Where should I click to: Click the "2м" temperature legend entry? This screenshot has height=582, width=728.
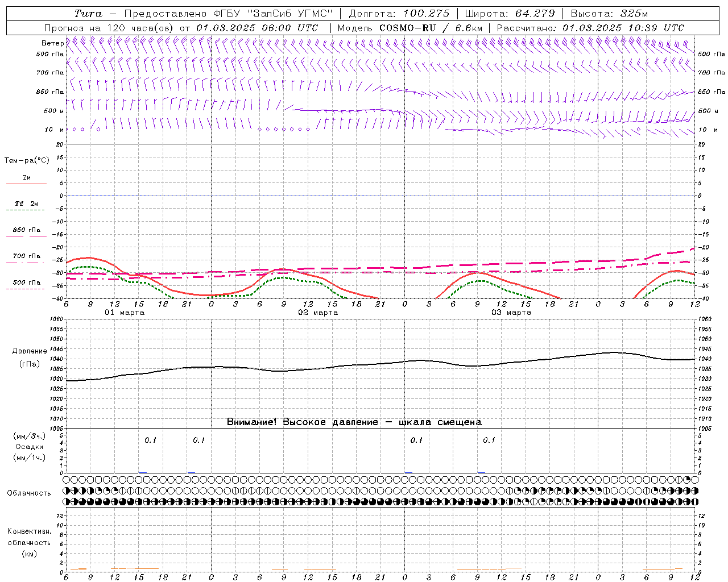[x=27, y=177]
